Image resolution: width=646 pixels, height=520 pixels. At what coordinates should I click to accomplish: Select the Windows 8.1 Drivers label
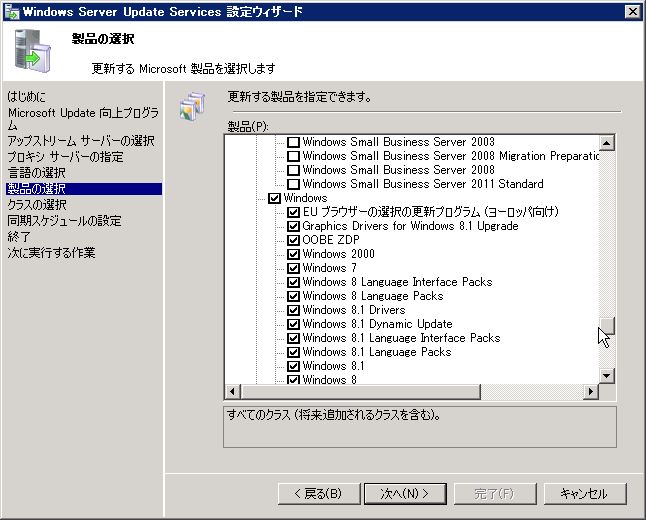354,310
